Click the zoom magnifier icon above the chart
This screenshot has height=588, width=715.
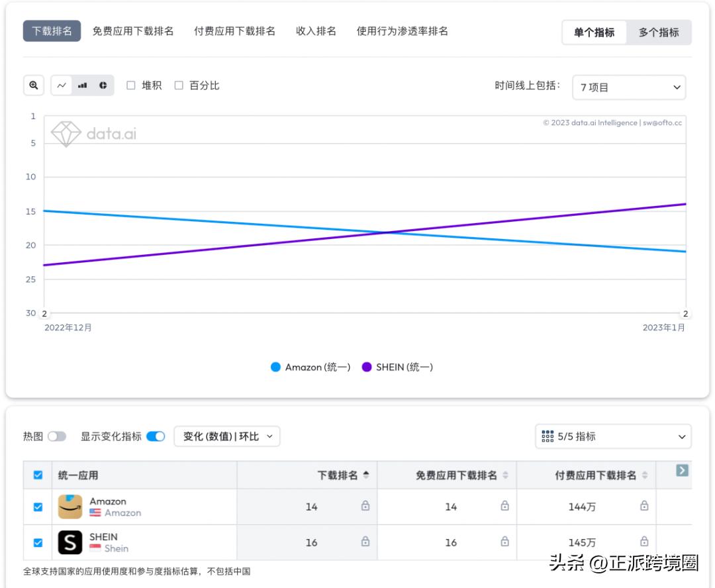(33, 85)
